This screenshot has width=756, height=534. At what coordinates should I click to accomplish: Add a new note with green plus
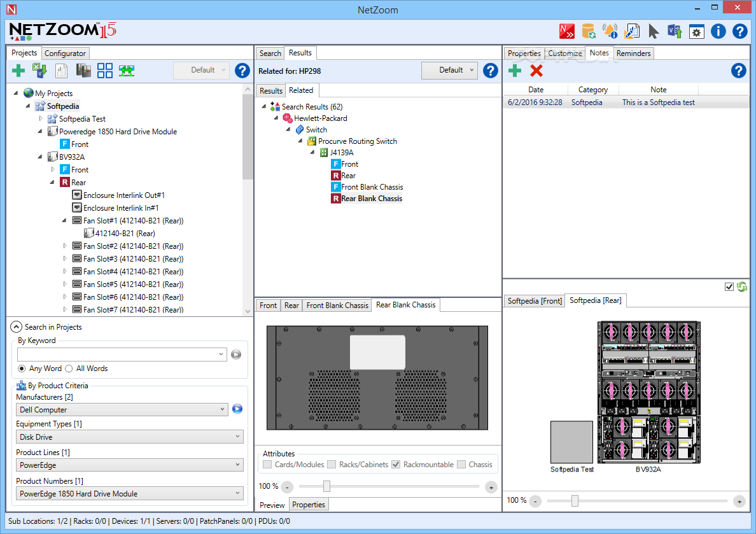(514, 71)
